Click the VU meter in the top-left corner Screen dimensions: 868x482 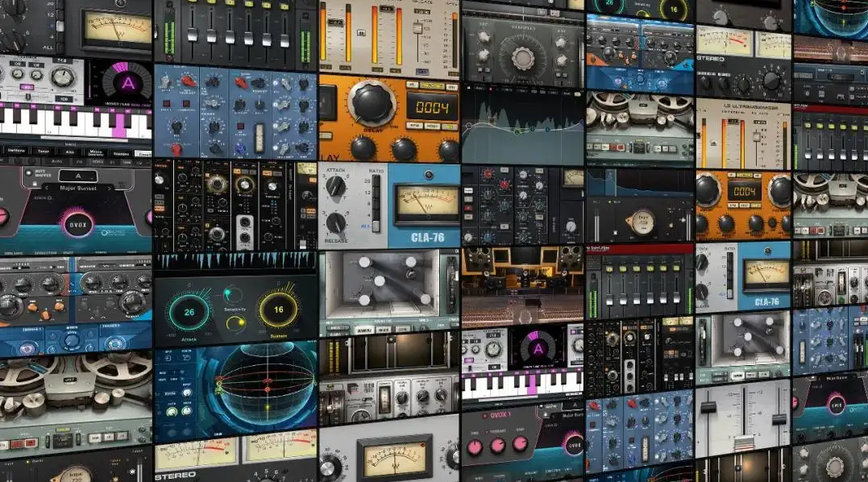pos(117,29)
